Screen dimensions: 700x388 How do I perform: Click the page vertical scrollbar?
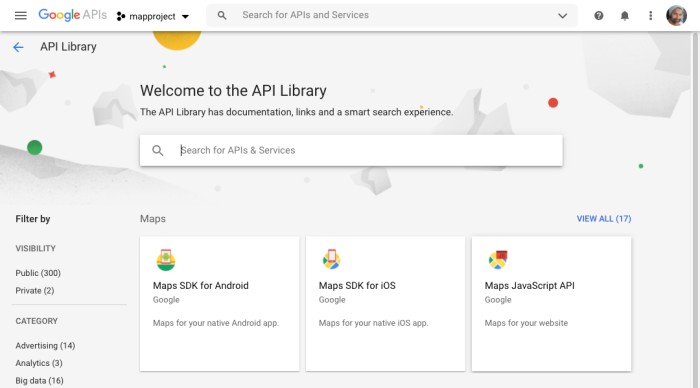click(695, 210)
